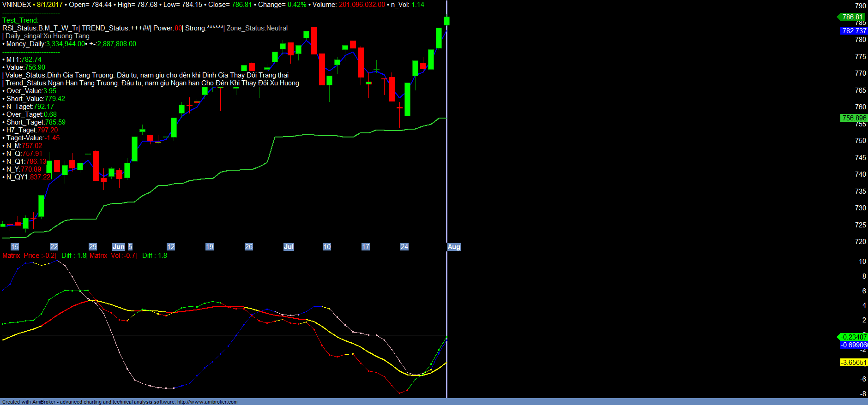Click the N_Taget:792.17 value line
The height and width of the screenshot is (405, 868).
coord(30,107)
